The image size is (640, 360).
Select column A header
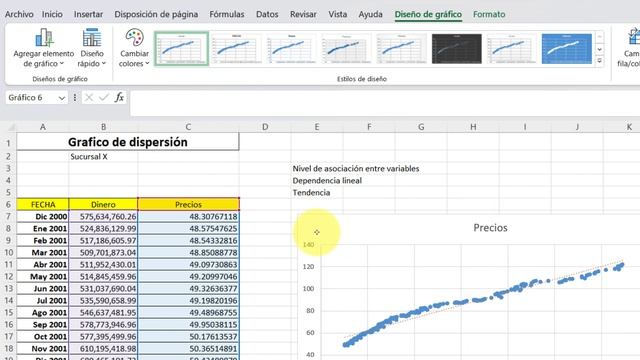pyautogui.click(x=43, y=127)
